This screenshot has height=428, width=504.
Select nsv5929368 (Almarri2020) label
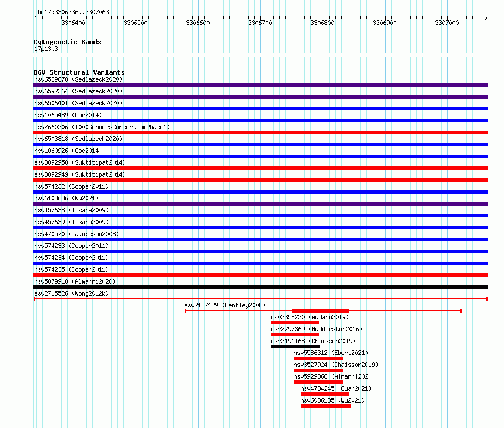[x=334, y=376]
